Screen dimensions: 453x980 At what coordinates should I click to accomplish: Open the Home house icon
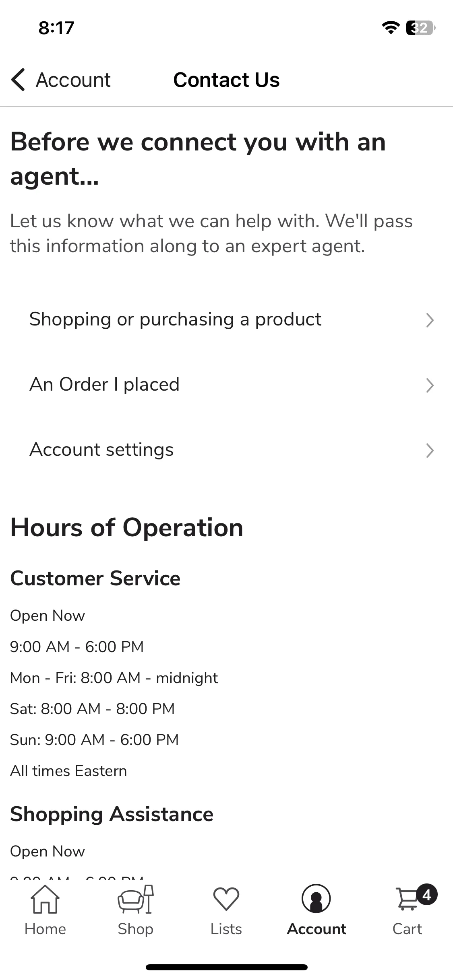(45, 900)
